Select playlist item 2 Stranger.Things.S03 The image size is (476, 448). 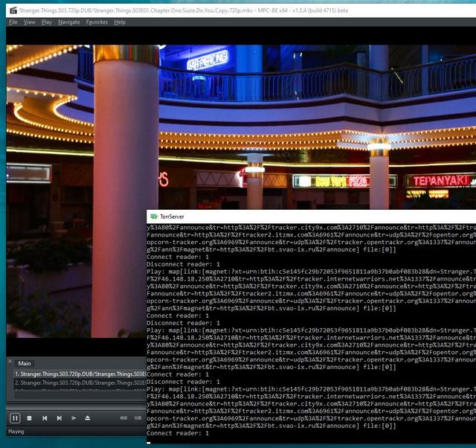(80, 383)
